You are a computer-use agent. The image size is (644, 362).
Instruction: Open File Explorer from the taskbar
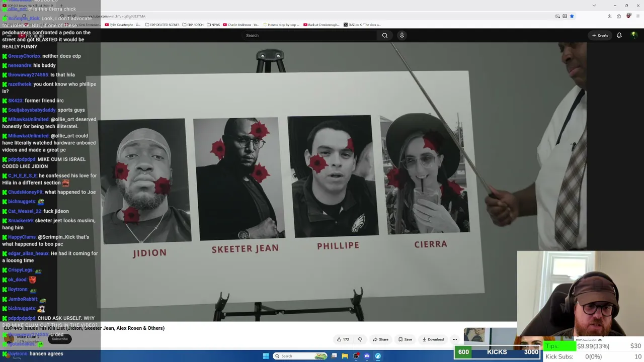[x=345, y=356]
